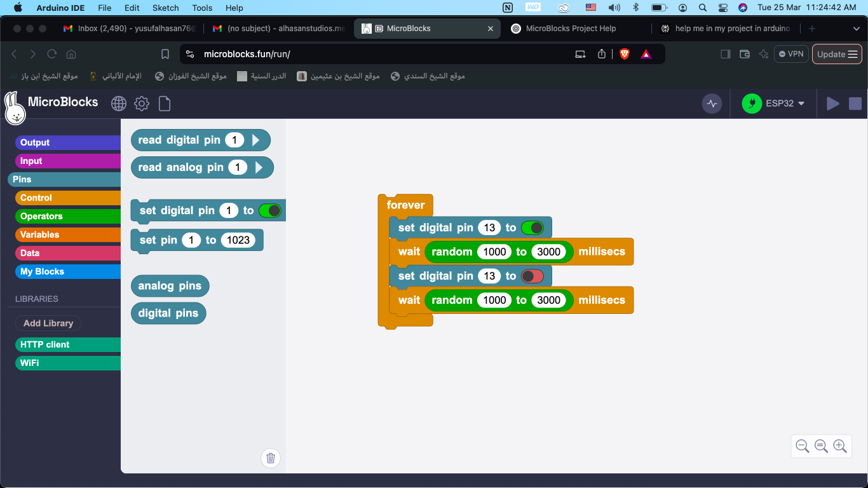
Task: Click the forever loop block
Action: click(x=405, y=205)
